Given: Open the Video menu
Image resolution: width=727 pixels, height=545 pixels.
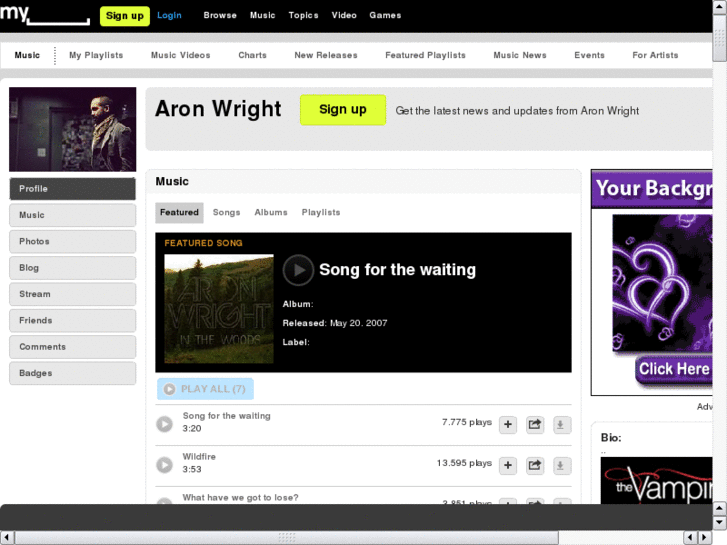Looking at the screenshot, I should [344, 15].
